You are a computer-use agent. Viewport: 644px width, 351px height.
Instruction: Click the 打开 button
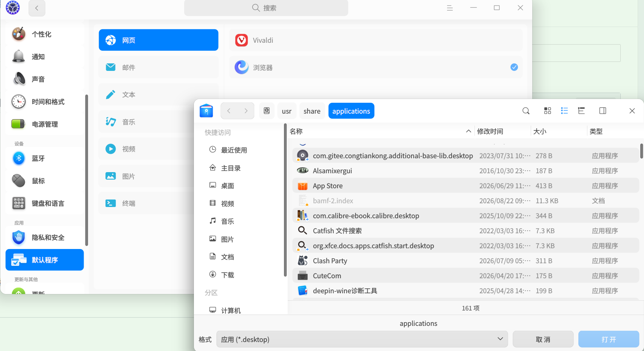(608, 339)
